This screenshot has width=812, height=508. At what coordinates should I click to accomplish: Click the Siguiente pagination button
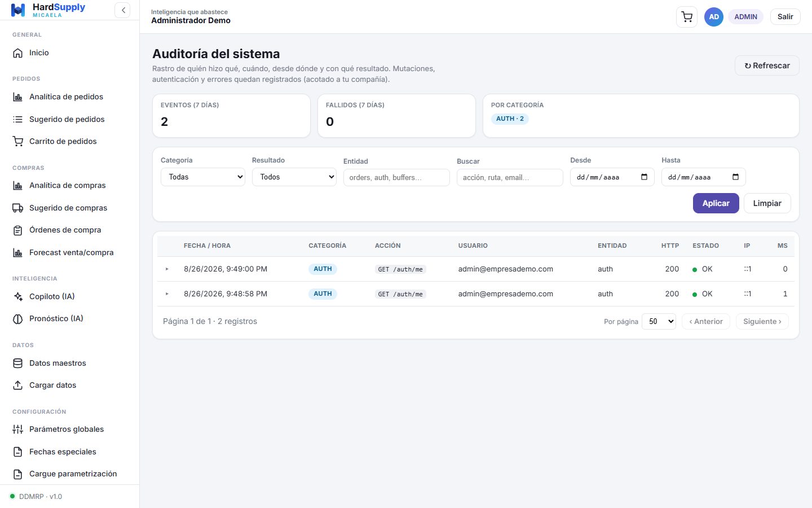[x=762, y=321]
